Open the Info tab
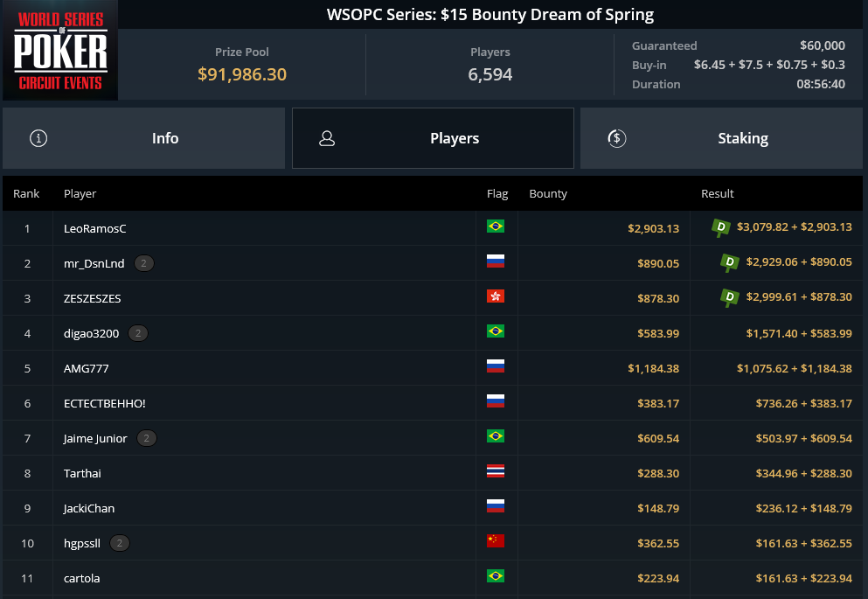Screen dimensions: 868x599 point(144,138)
